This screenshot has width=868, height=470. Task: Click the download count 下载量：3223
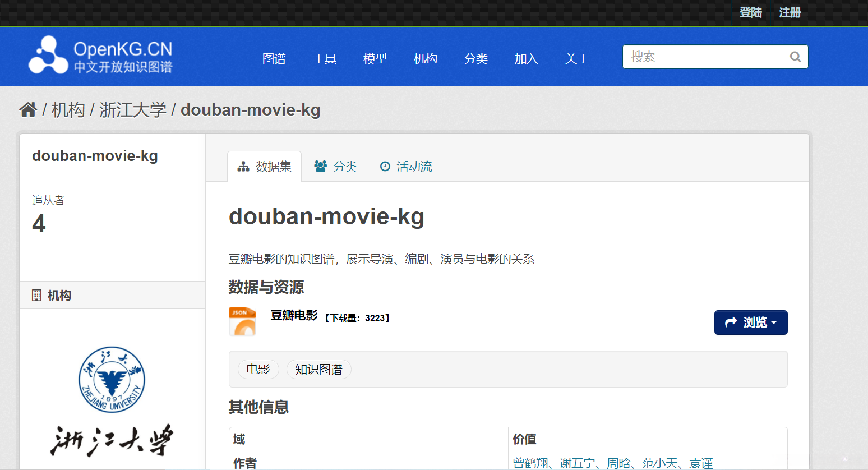[x=357, y=318]
